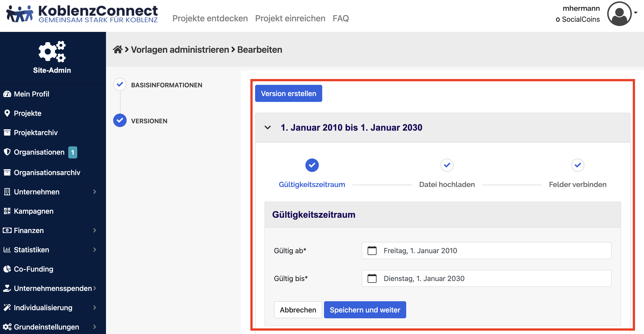The height and width of the screenshot is (334, 644).
Task: Open the Projekte entdecken menu item
Action: [x=210, y=18]
